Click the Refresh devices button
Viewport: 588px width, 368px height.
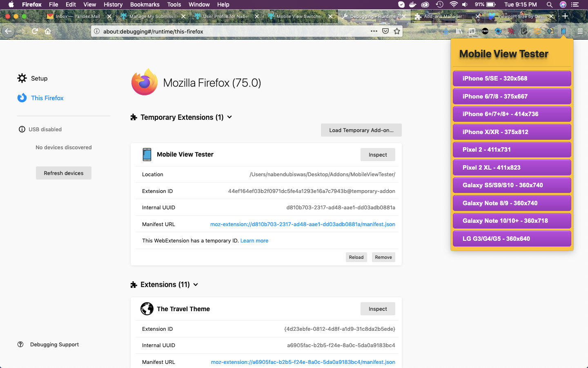click(x=64, y=173)
